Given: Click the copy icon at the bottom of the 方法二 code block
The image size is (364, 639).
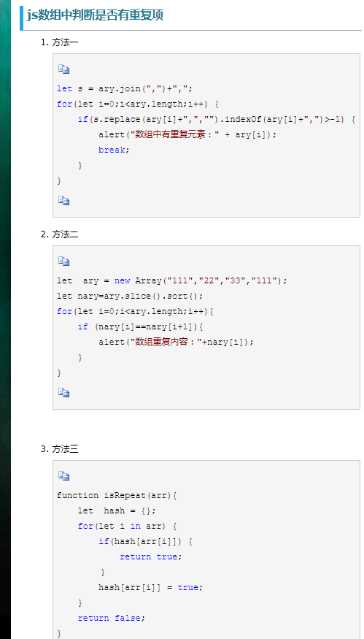Looking at the screenshot, I should (63, 393).
